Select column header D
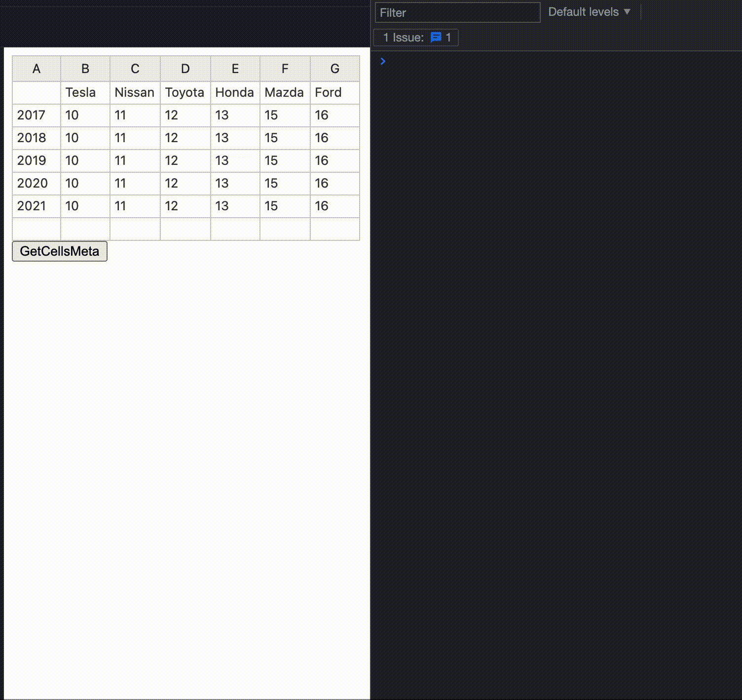 pyautogui.click(x=185, y=69)
